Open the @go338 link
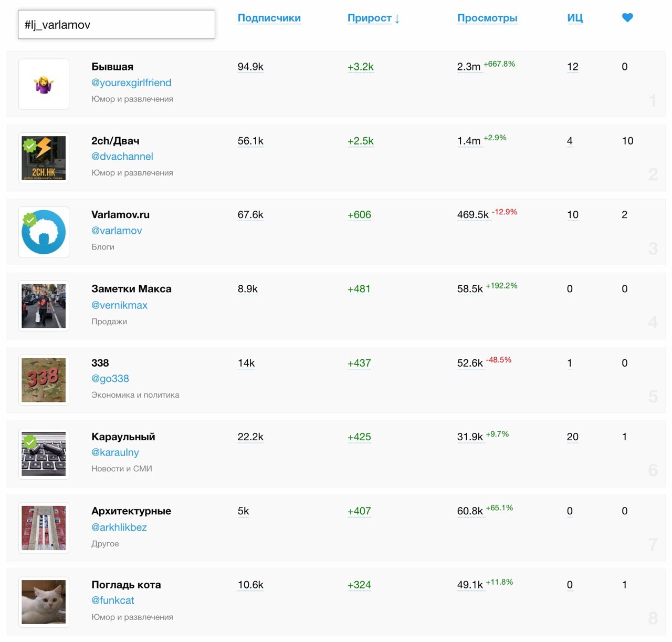 point(110,378)
